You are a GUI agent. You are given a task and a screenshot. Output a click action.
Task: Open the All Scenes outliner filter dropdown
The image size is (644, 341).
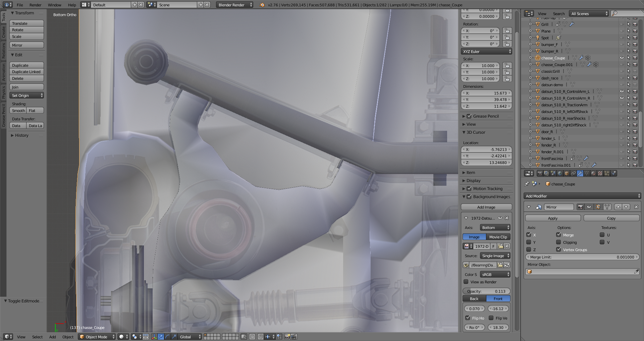pyautogui.click(x=589, y=13)
